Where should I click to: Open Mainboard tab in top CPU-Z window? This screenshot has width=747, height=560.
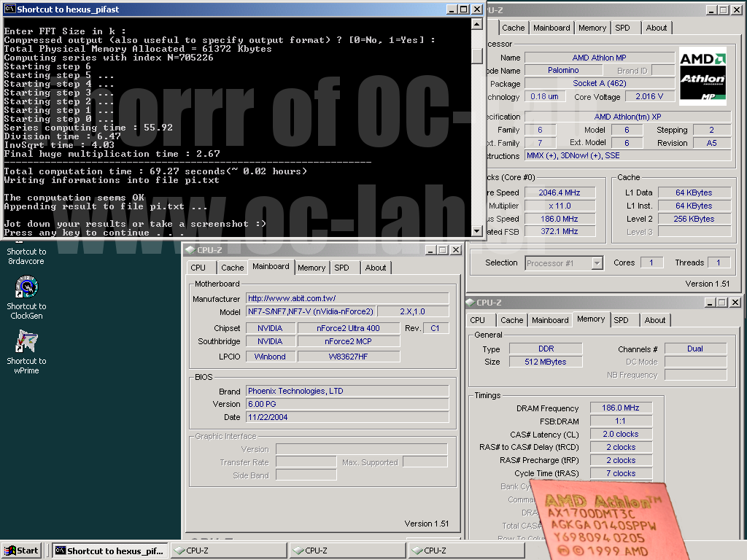coord(551,28)
